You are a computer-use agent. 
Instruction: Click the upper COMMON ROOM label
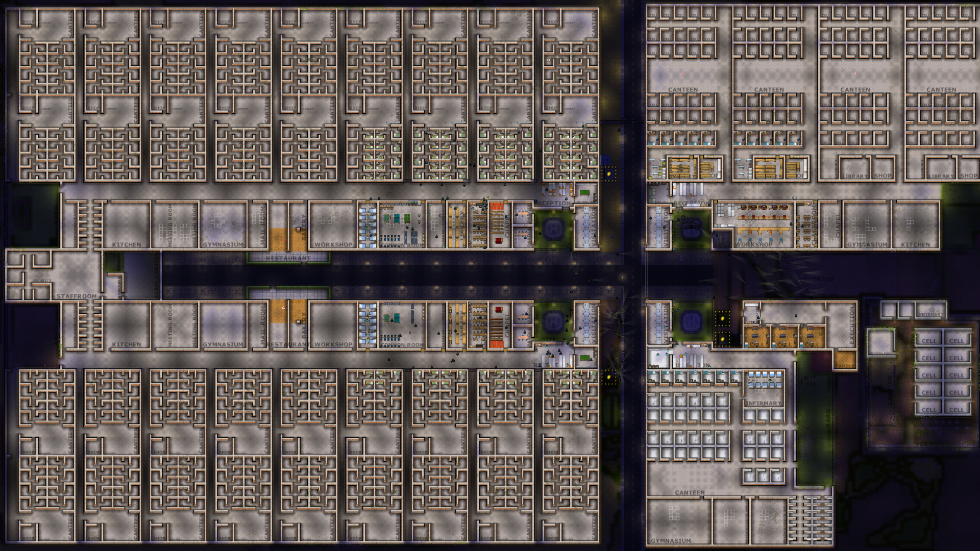pyautogui.click(x=402, y=245)
